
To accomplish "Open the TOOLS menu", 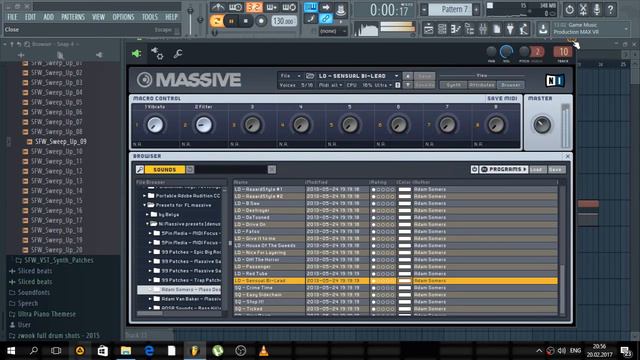I will point(149,17).
